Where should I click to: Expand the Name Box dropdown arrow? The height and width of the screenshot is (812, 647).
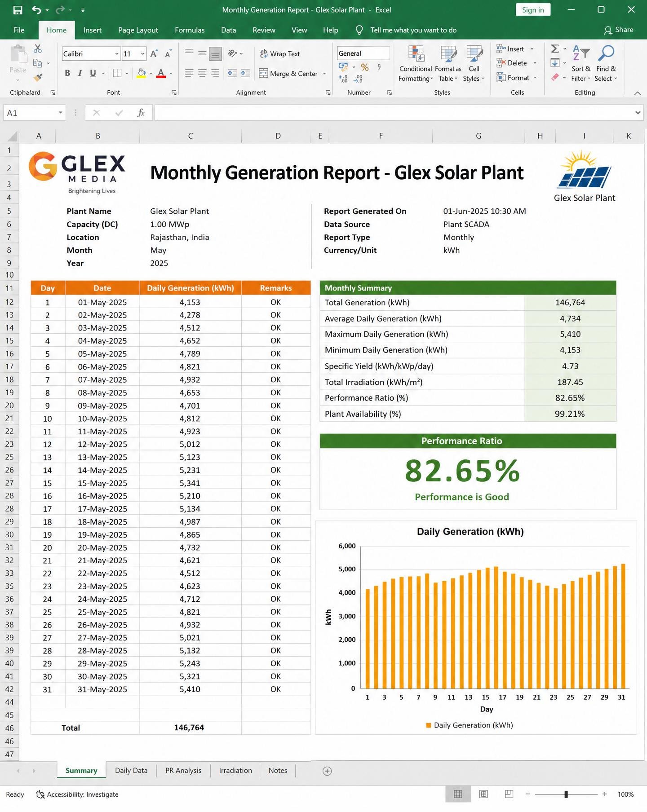click(60, 113)
